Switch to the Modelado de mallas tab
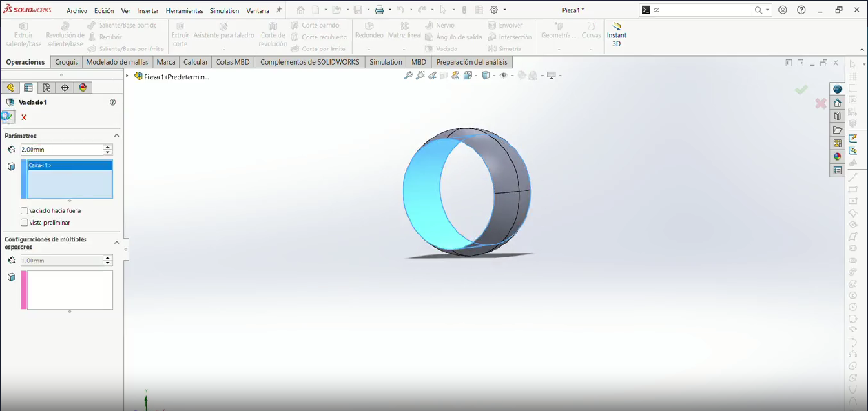The width and height of the screenshot is (868, 411). (117, 62)
